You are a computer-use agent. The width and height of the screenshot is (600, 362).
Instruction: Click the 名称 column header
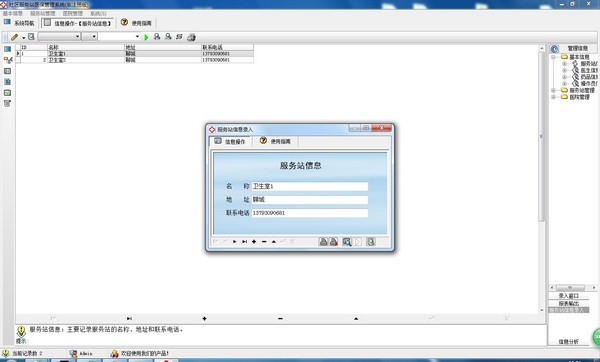point(86,47)
